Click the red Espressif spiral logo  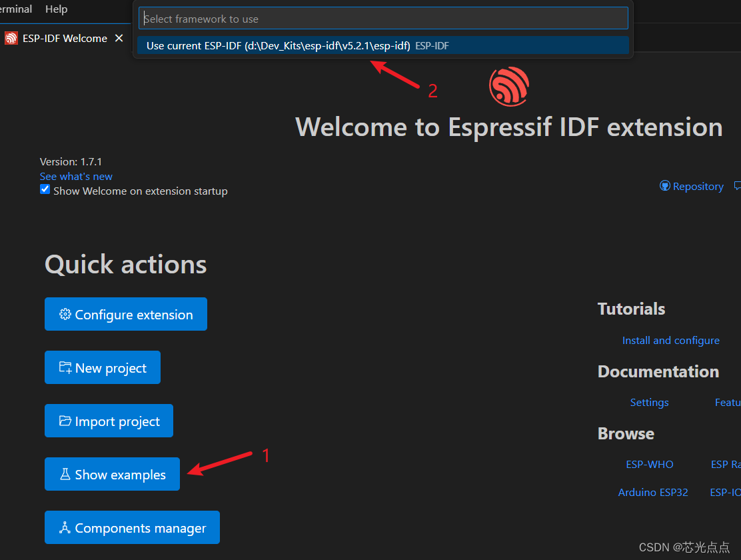coord(508,86)
